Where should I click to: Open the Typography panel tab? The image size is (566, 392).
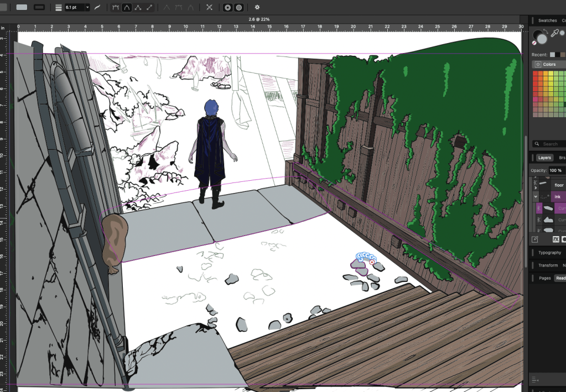coord(549,253)
